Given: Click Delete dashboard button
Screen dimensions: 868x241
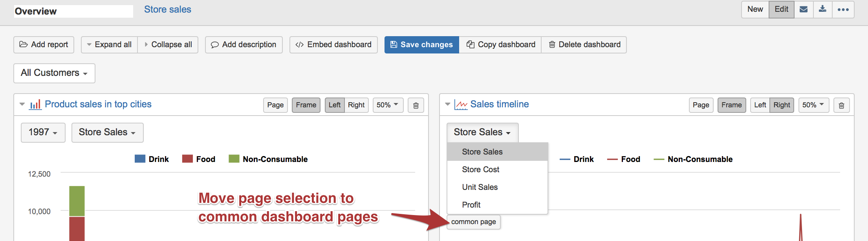Looking at the screenshot, I should [584, 45].
